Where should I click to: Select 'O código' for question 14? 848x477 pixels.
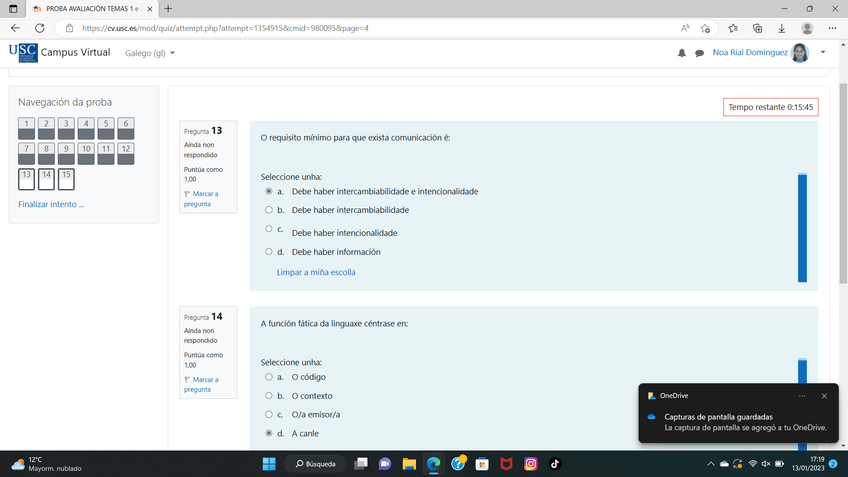pyautogui.click(x=269, y=377)
